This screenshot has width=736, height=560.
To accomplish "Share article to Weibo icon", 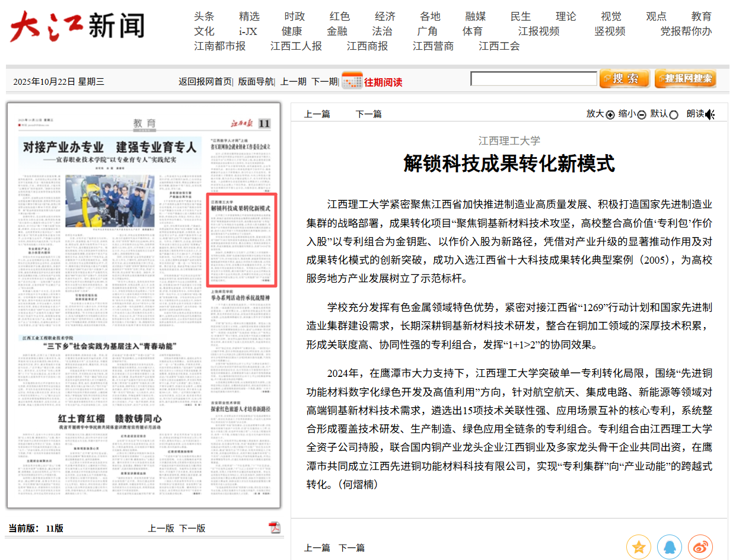I will coord(700,548).
